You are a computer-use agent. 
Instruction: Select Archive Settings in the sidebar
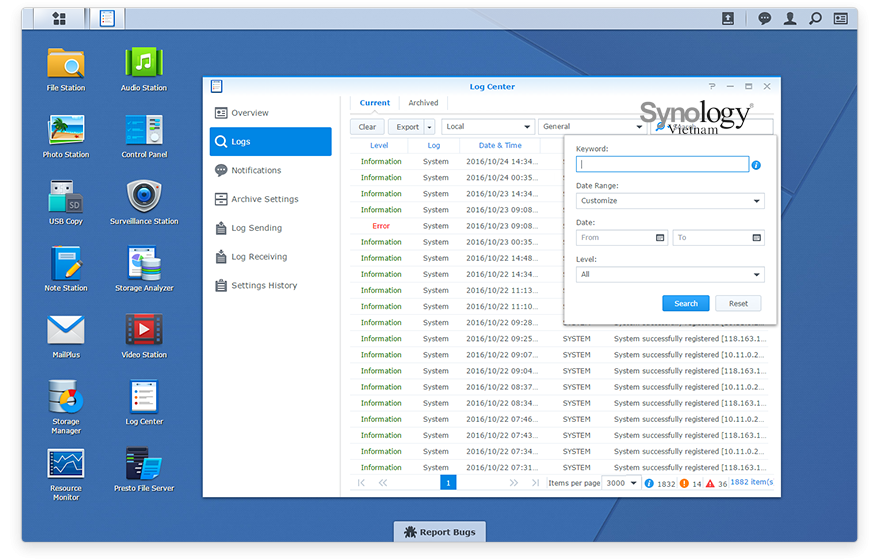coord(264,199)
